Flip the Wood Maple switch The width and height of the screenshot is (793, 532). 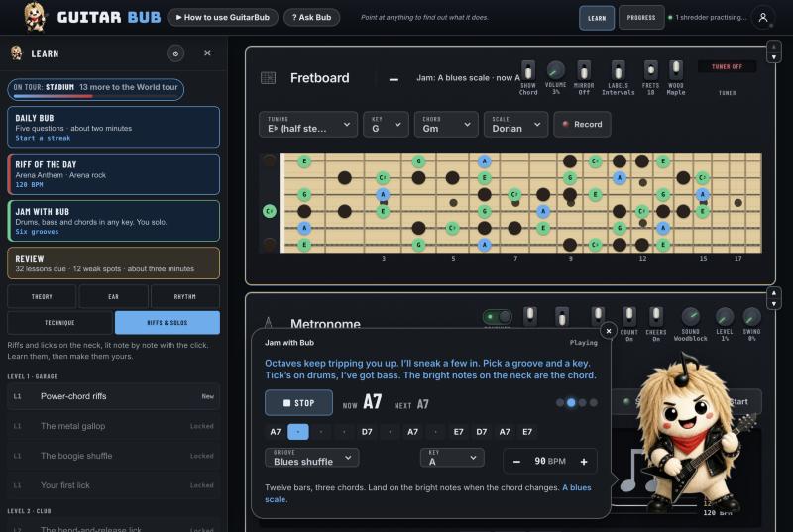click(x=676, y=70)
